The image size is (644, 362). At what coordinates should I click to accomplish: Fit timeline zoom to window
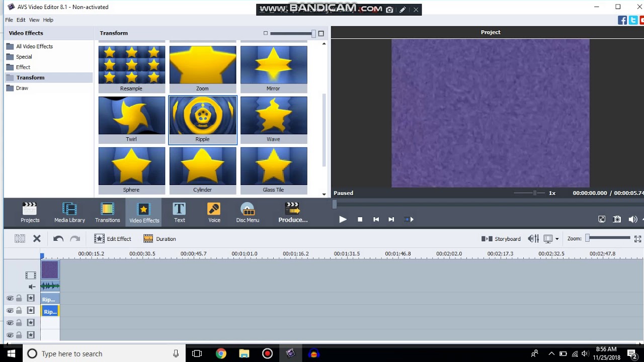click(638, 239)
